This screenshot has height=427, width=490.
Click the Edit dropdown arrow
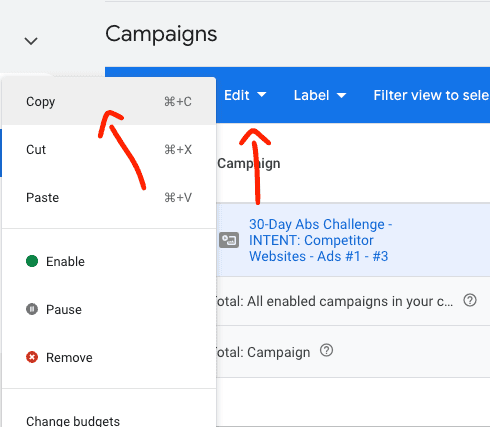click(x=262, y=95)
